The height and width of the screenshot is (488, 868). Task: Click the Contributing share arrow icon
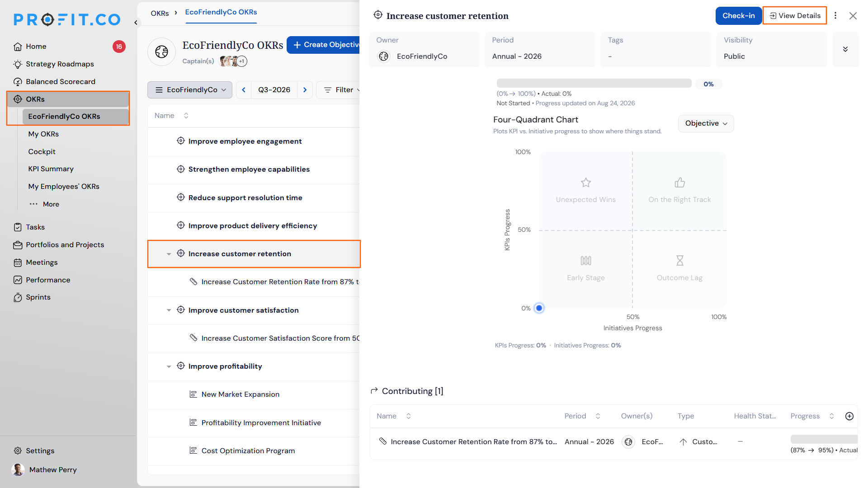374,391
